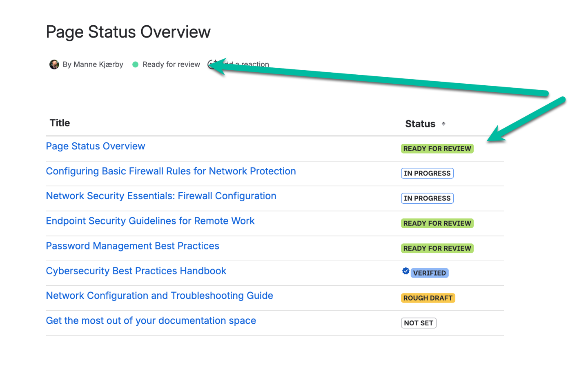Click the sort arrows beside Status
The height and width of the screenshot is (367, 588).
pyautogui.click(x=443, y=124)
